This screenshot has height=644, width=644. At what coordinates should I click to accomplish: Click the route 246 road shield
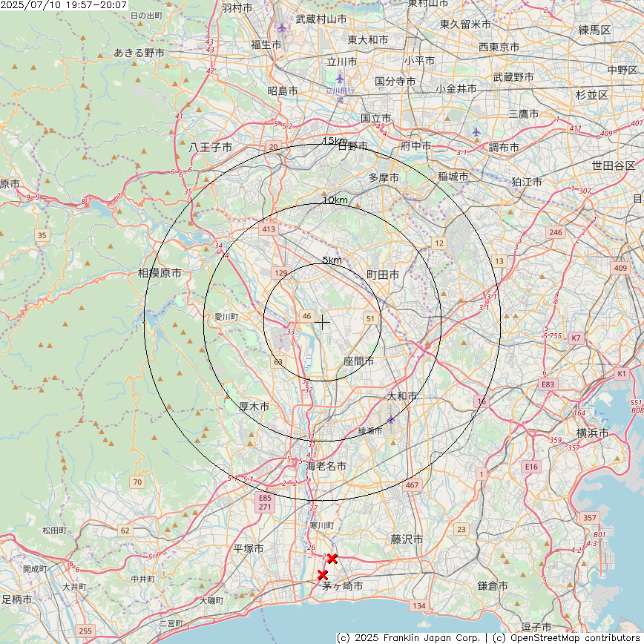(556, 232)
